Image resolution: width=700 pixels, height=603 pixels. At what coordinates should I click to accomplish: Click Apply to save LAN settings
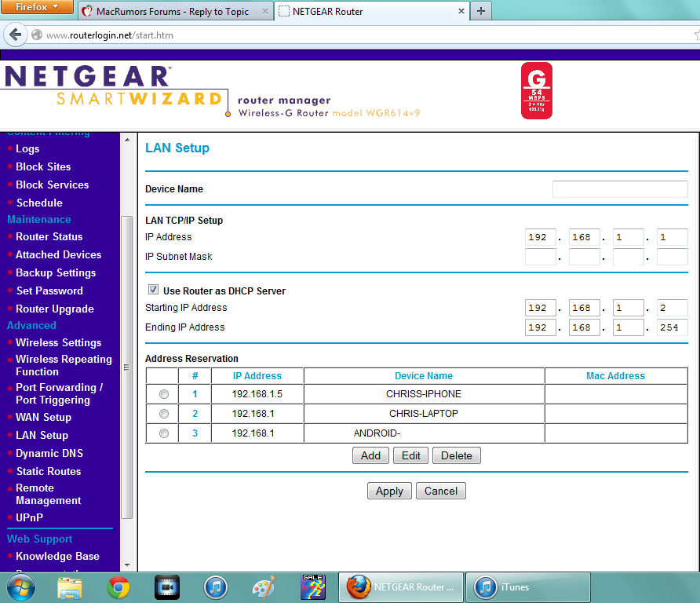click(389, 491)
